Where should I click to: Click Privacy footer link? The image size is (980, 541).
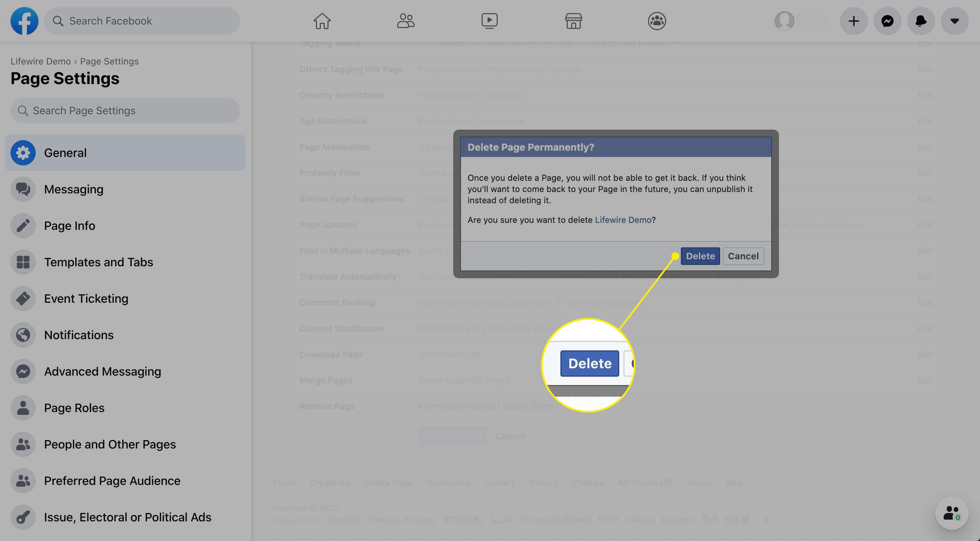(x=543, y=483)
